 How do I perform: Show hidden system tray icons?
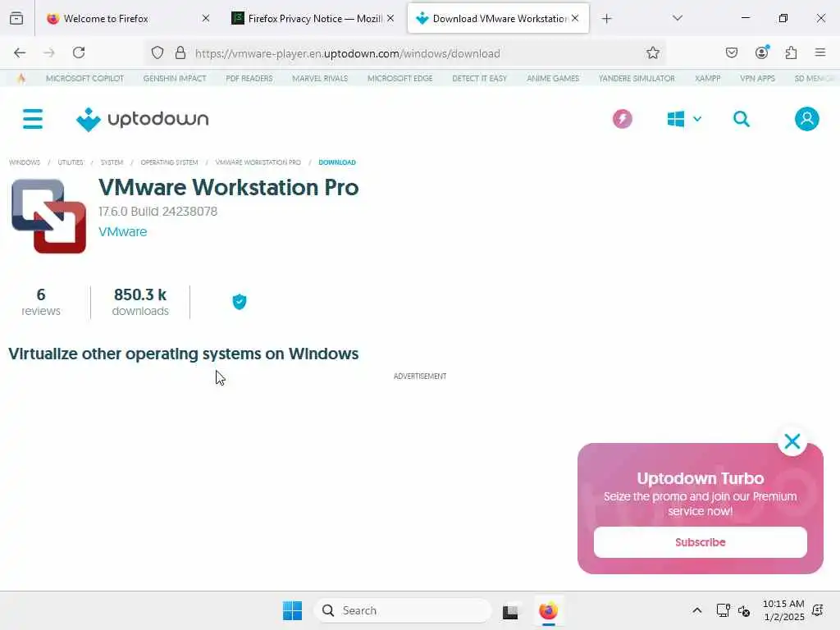(697, 610)
